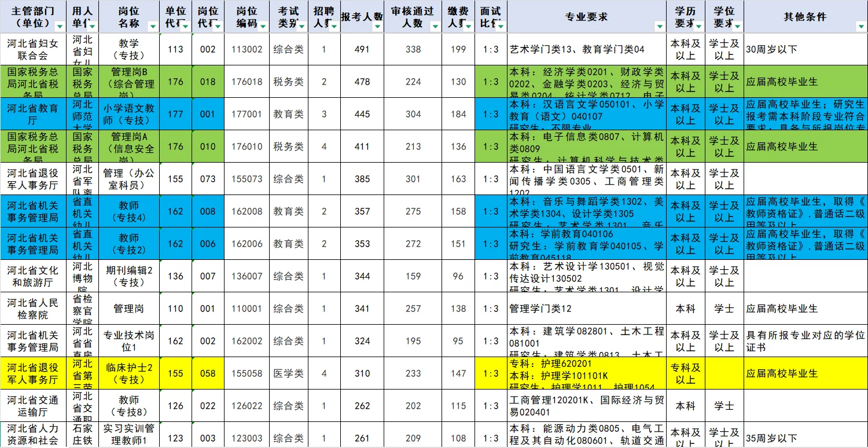Click the 缴费人数 filter arrow
868x448 pixels.
468,26
